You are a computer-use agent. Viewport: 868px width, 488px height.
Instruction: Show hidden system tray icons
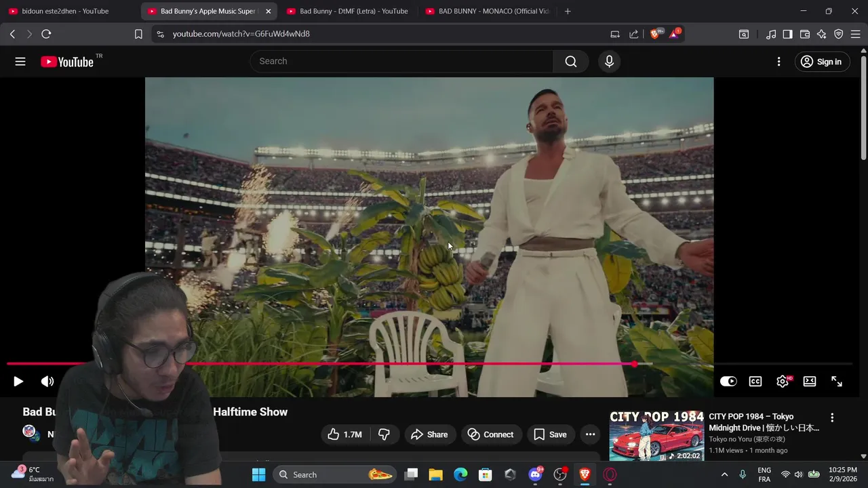point(724,474)
